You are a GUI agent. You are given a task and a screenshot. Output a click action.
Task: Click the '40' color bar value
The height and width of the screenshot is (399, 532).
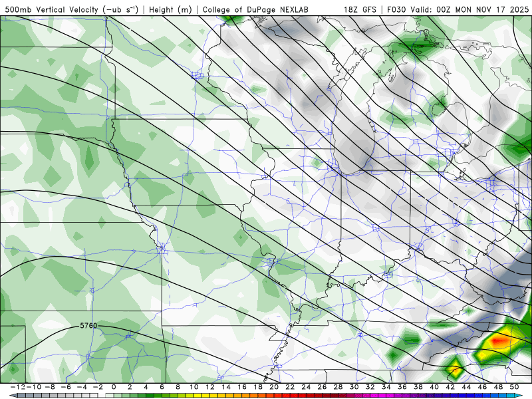434,387
